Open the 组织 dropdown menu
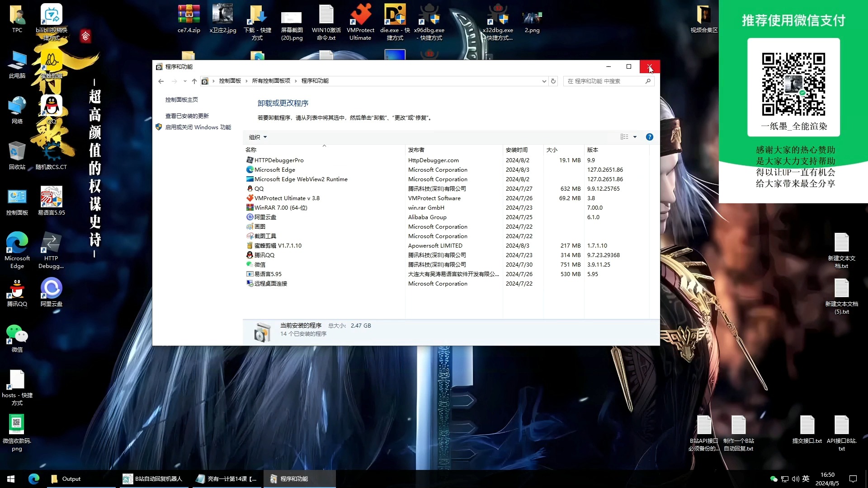 258,137
